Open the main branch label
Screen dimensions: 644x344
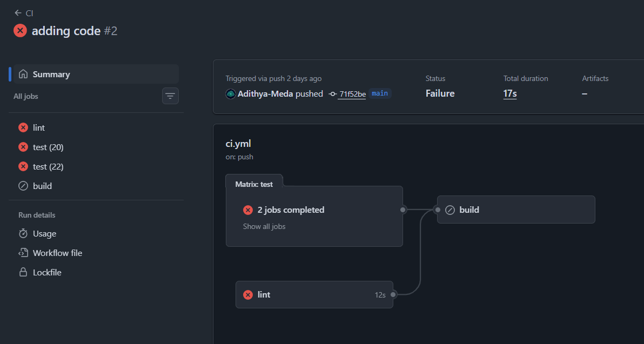click(380, 93)
